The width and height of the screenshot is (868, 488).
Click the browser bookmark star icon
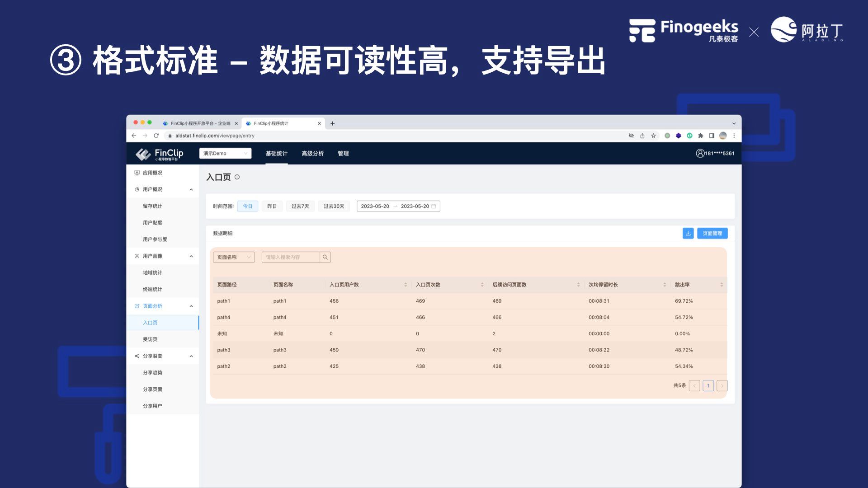[x=653, y=136]
